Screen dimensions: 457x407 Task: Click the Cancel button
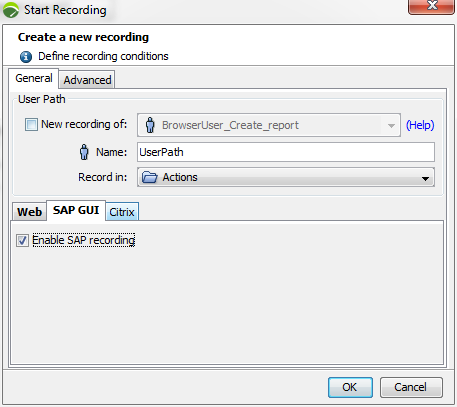coord(411,387)
